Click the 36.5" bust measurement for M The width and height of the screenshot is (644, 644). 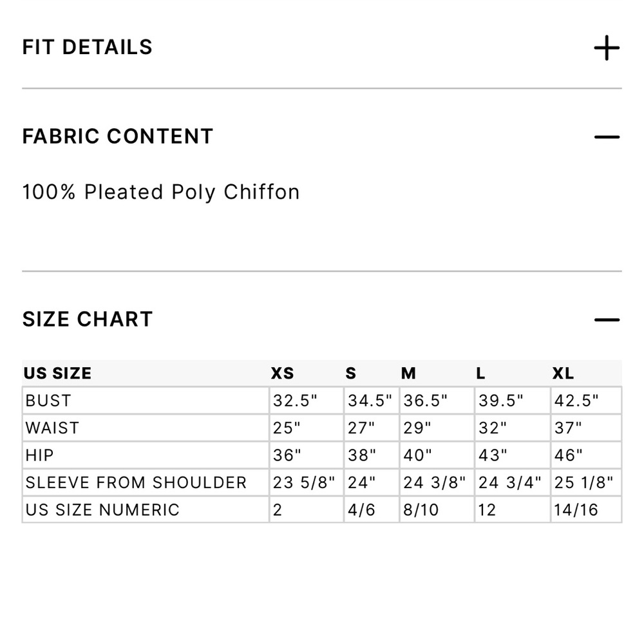pos(426,401)
